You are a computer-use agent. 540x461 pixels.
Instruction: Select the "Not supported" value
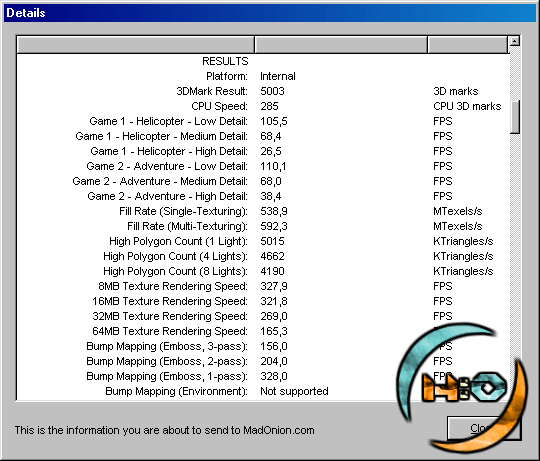click(x=294, y=391)
